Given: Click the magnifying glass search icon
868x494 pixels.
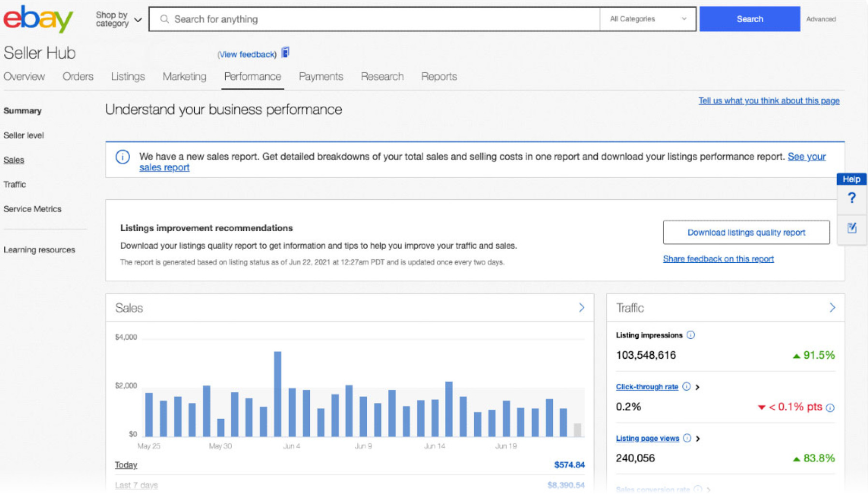Looking at the screenshot, I should pyautogui.click(x=164, y=19).
